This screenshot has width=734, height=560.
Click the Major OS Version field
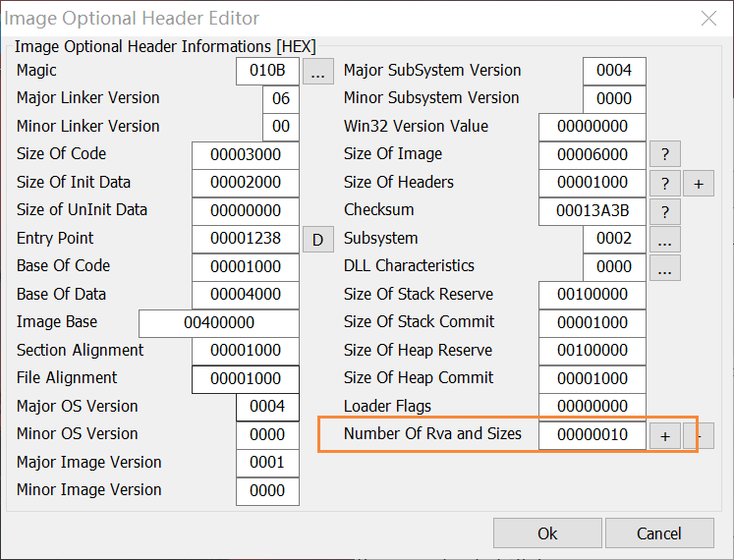[267, 407]
